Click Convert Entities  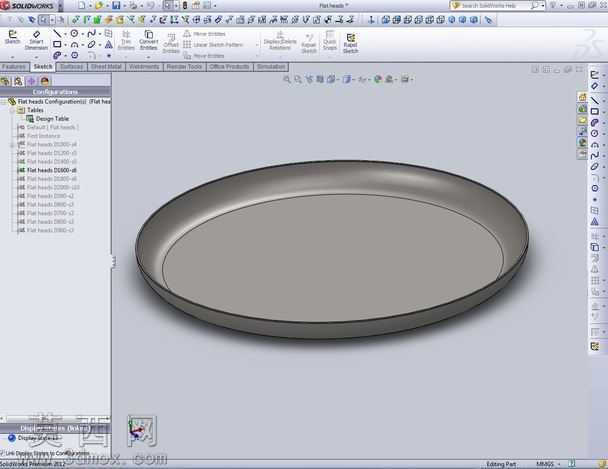coord(149,40)
